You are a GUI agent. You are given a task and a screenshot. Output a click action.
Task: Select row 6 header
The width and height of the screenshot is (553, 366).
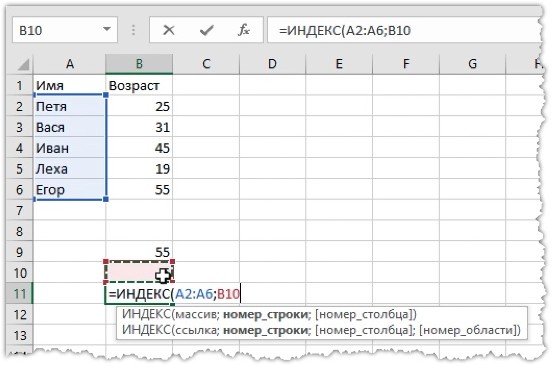[x=19, y=190]
